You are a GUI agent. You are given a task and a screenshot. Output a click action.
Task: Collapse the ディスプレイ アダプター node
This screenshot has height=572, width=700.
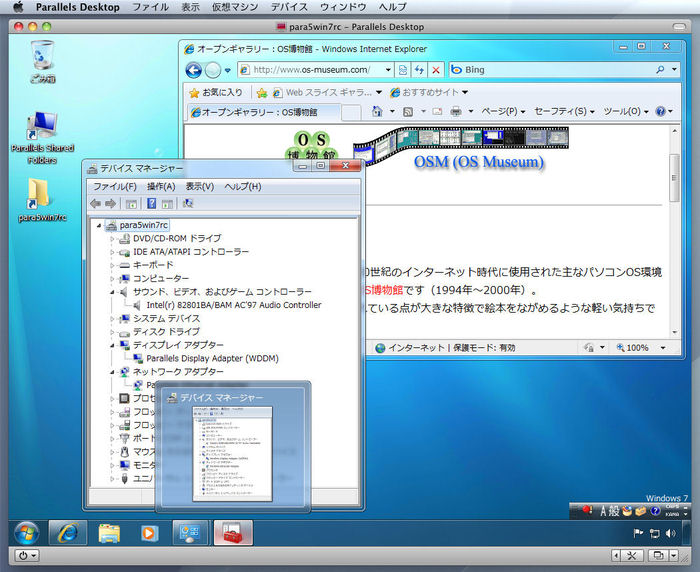tap(112, 345)
